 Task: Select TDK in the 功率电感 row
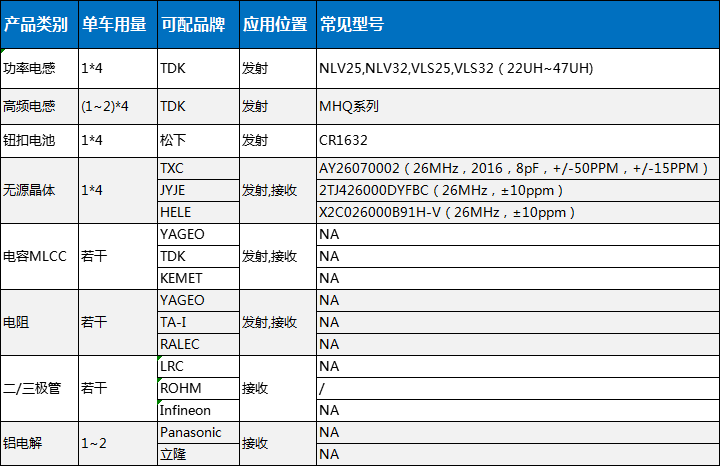(x=198, y=68)
